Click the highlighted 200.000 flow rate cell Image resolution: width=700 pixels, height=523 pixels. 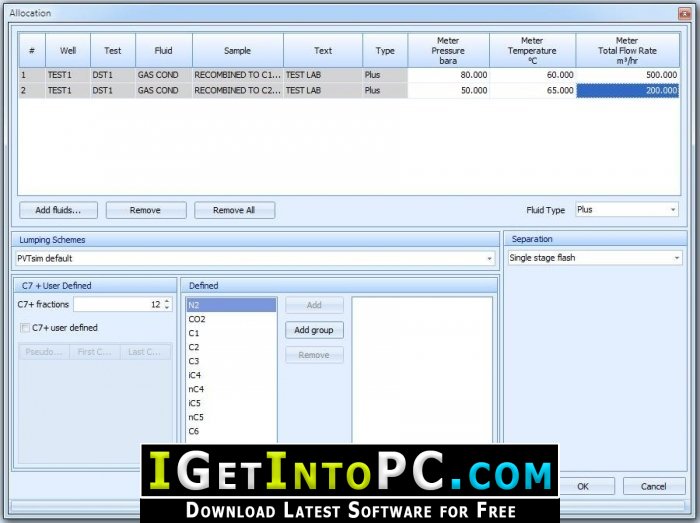(x=628, y=91)
